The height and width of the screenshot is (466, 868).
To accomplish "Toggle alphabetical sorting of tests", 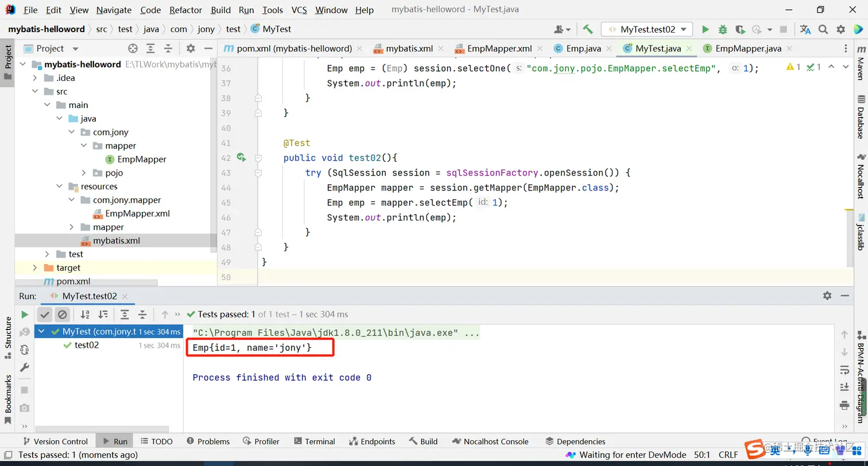I will (85, 314).
